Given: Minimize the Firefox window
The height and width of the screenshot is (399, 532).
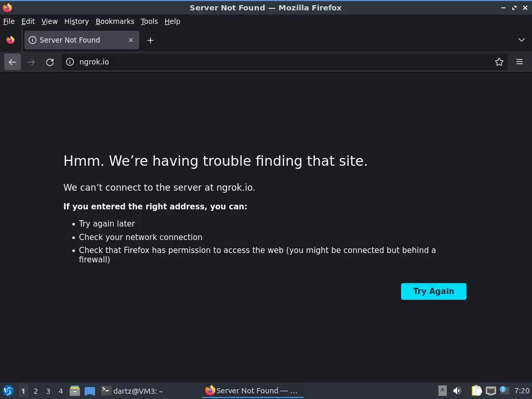Looking at the screenshot, I should [503, 7].
